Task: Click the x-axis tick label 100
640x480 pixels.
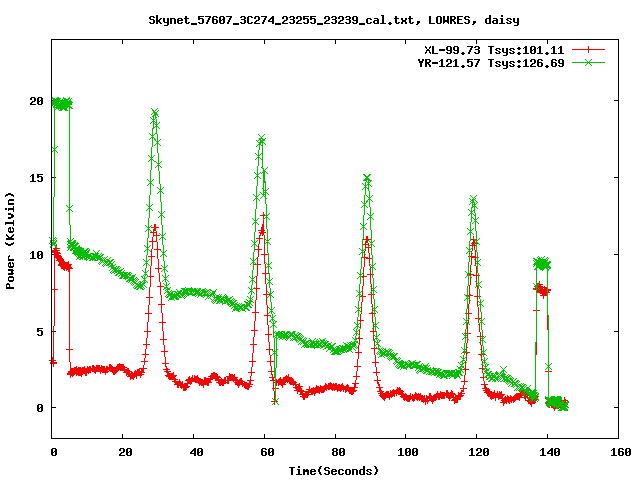Action: (405, 453)
